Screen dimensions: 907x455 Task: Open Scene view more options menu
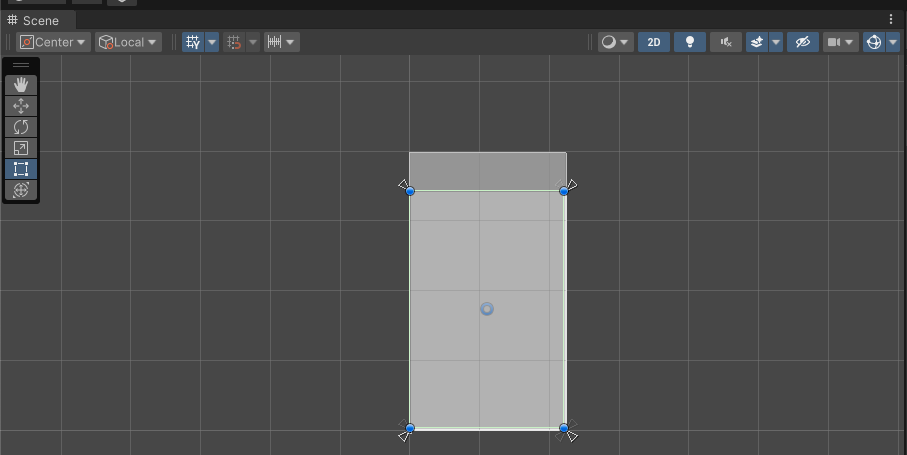click(x=891, y=20)
